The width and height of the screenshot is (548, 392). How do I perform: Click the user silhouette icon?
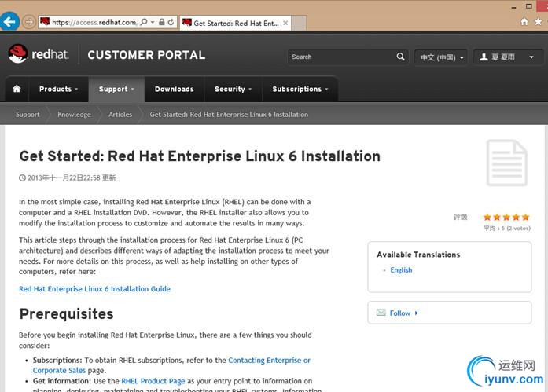(484, 57)
